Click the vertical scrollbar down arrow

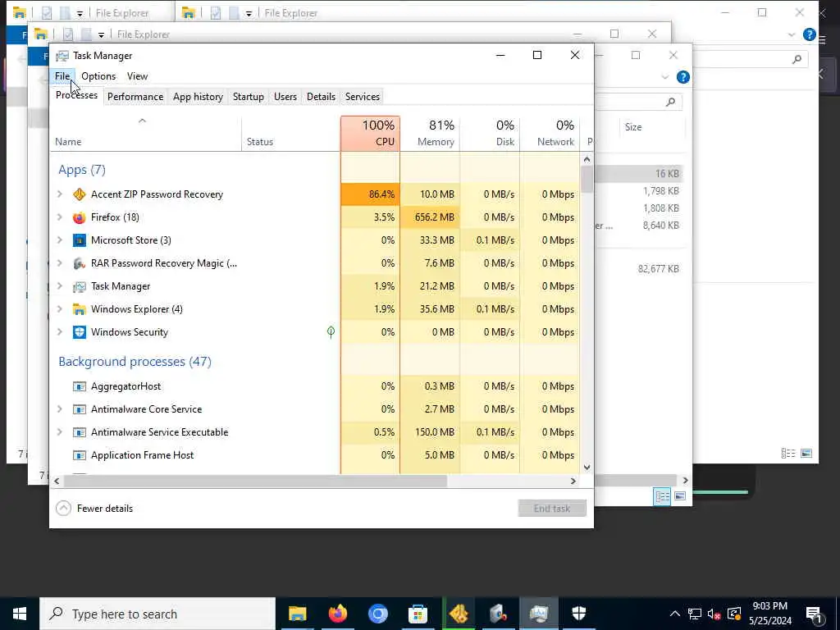click(x=587, y=467)
